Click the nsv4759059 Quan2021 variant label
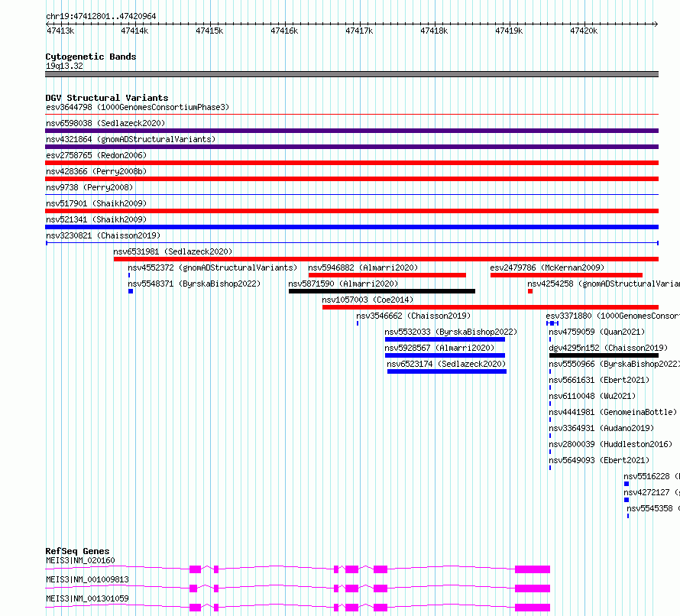The width and height of the screenshot is (680, 616). [x=597, y=332]
